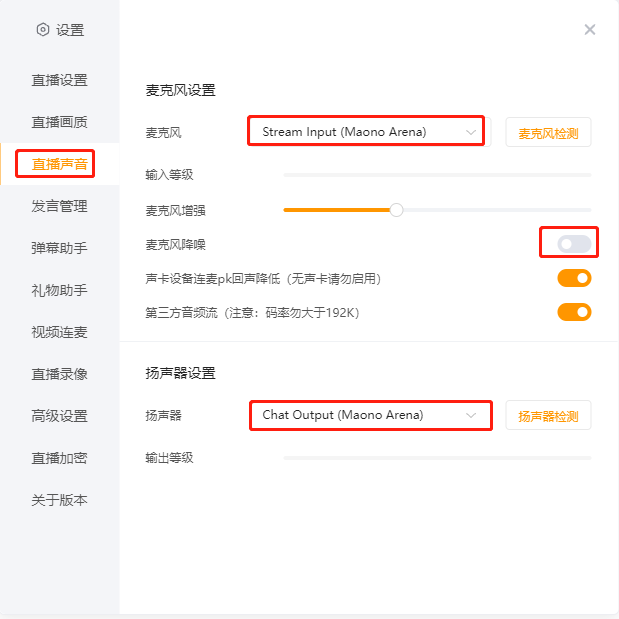The height and width of the screenshot is (619, 619).
Task: Turn off the 第三方音频流 toggle
Action: coord(574,312)
